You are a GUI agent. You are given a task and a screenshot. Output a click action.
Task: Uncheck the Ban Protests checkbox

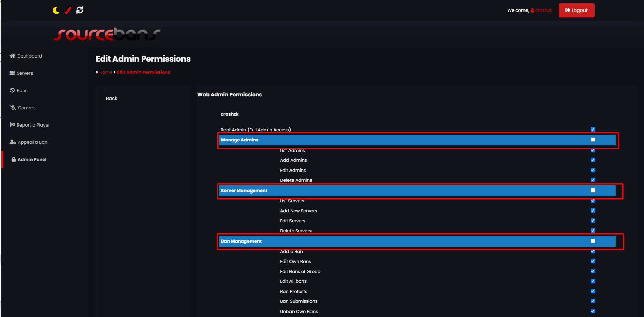[x=593, y=291]
